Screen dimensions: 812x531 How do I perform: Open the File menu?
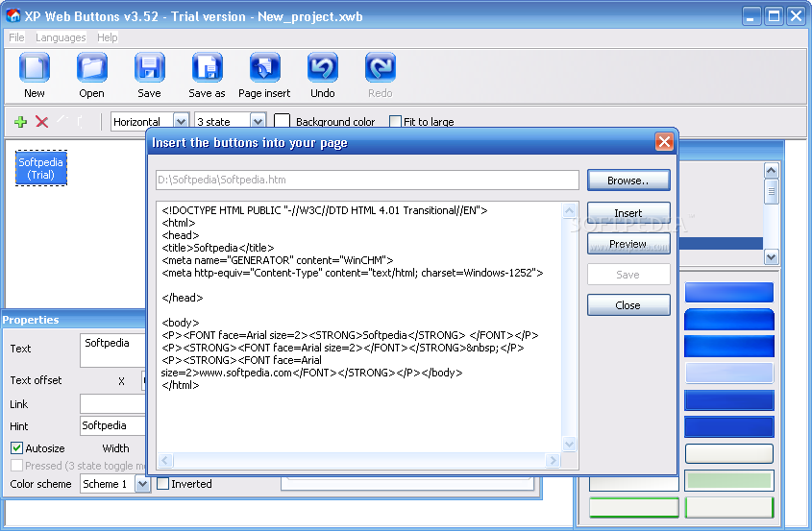point(16,37)
